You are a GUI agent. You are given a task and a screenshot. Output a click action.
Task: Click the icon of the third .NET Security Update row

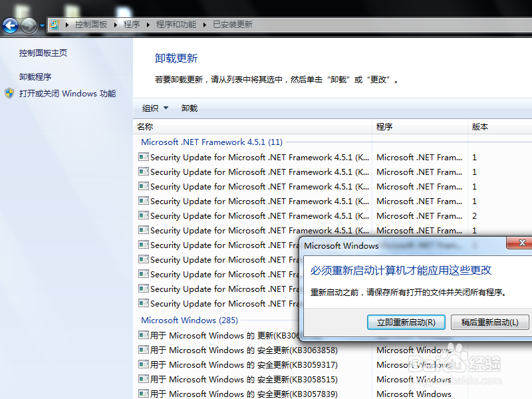point(144,186)
